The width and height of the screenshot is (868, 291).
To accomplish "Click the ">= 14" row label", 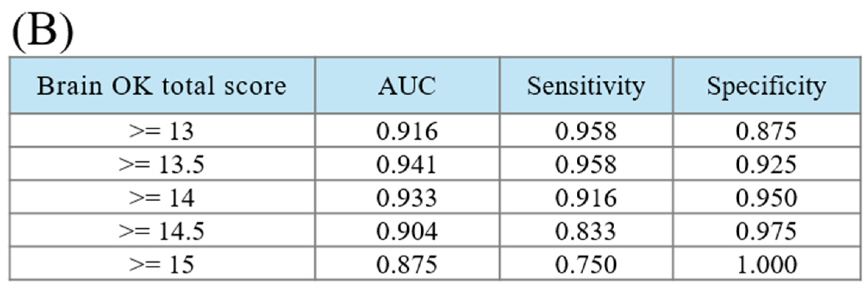I will coord(161,198).
